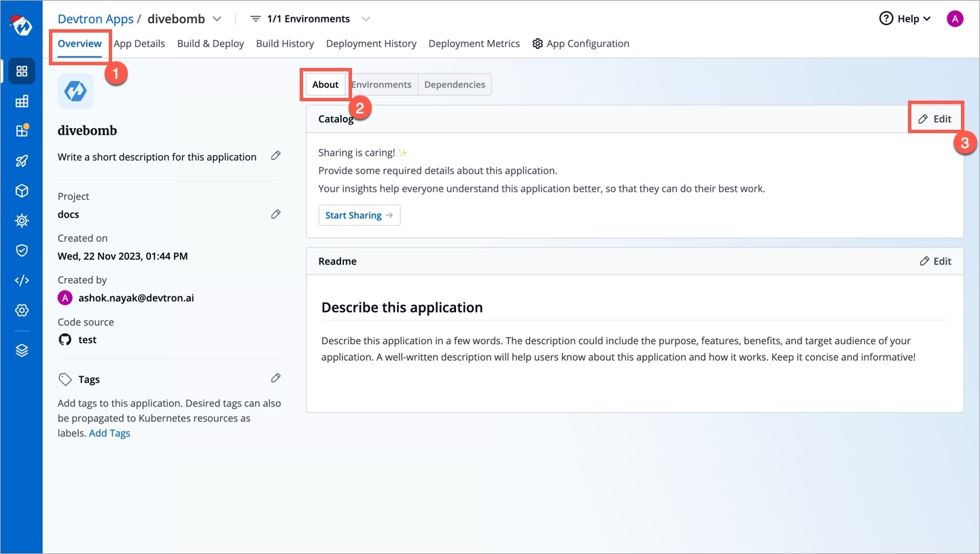This screenshot has width=980, height=554.
Task: Click the rocket icon in sidebar
Action: (22, 161)
